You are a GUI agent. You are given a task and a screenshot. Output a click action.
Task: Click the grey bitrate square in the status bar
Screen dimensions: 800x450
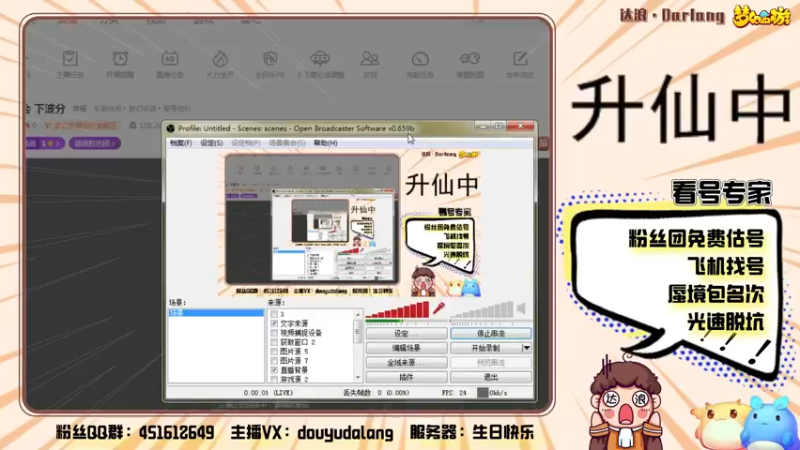tap(482, 392)
